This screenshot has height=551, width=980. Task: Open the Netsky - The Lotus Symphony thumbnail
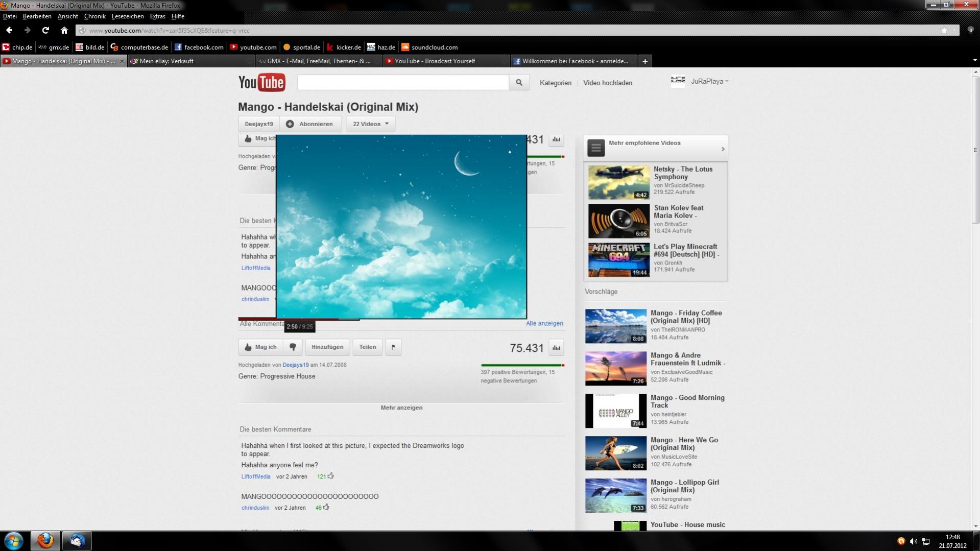point(618,182)
